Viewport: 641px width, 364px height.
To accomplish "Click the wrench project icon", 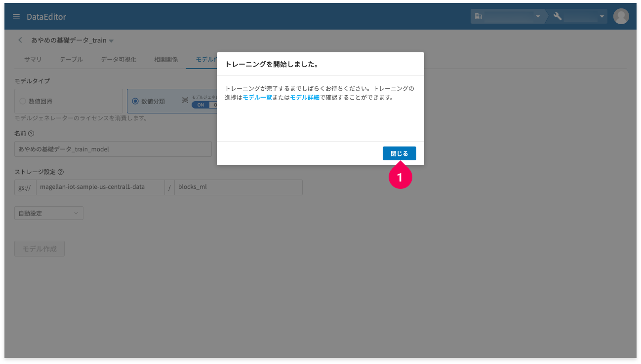I will tap(558, 16).
